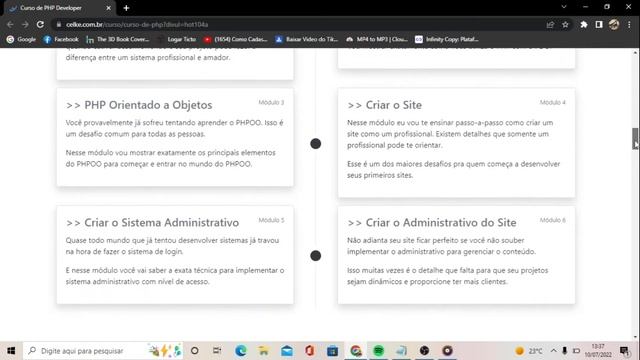
Task: Open the weather 23°C taskbar widget
Action: pyautogui.click(x=529, y=351)
